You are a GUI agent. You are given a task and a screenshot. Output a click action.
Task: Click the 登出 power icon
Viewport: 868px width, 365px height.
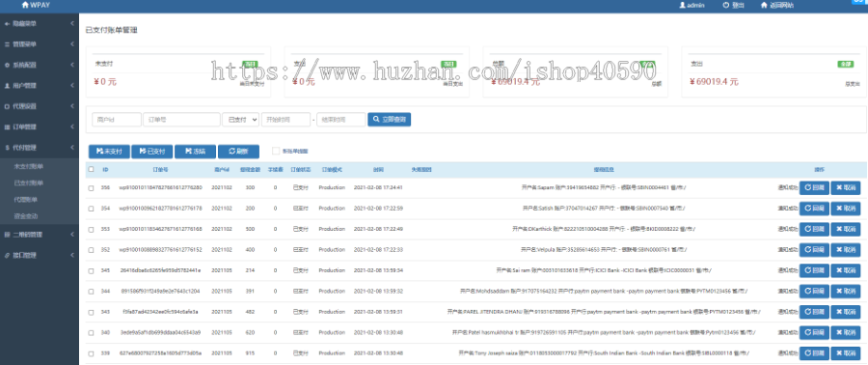725,5
